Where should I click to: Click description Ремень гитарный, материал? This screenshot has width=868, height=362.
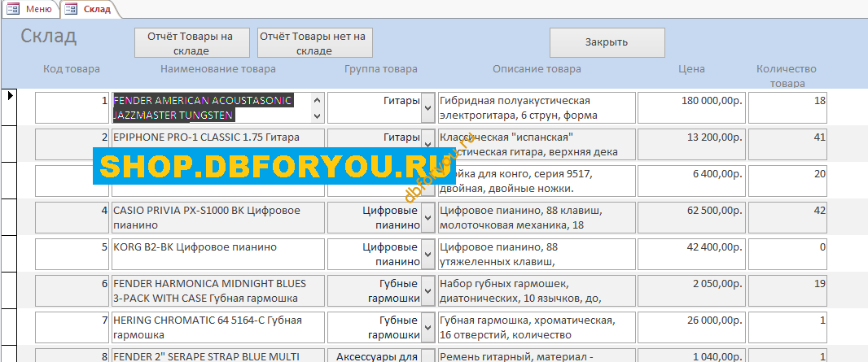pos(537,355)
